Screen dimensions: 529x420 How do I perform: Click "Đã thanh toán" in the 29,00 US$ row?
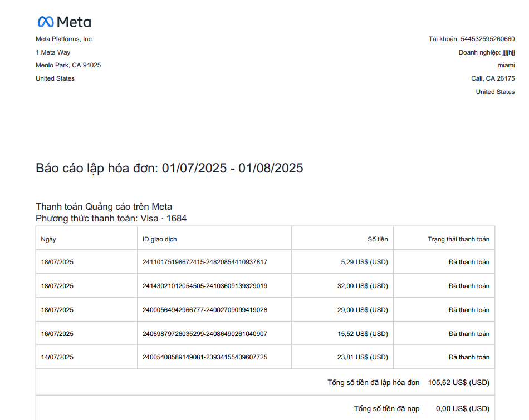pyautogui.click(x=469, y=310)
